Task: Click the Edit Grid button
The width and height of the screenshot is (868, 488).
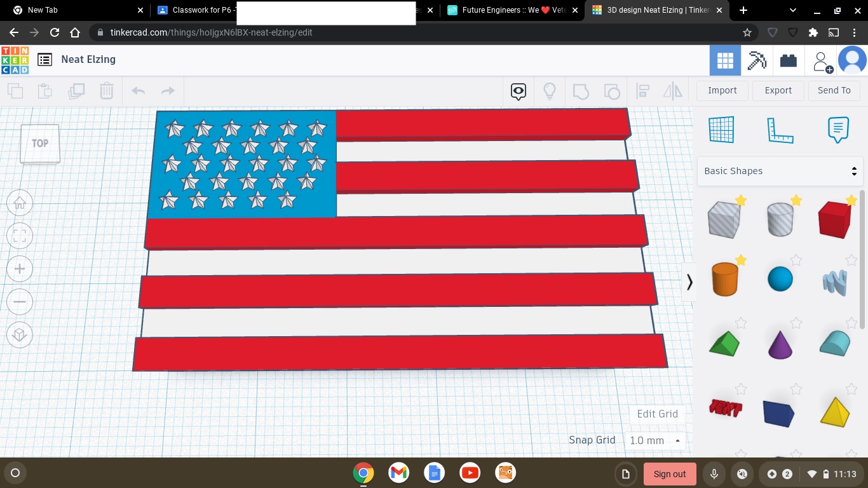Action: pyautogui.click(x=658, y=414)
